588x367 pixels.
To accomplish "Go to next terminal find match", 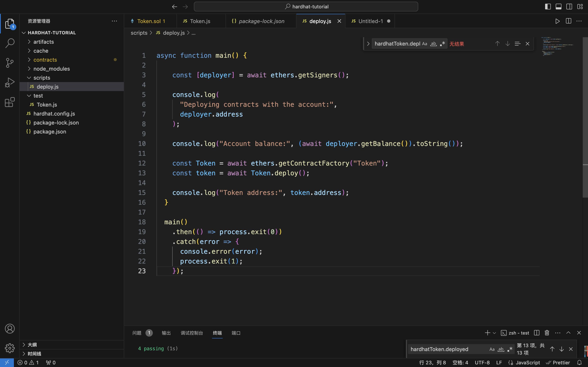I will (561, 349).
